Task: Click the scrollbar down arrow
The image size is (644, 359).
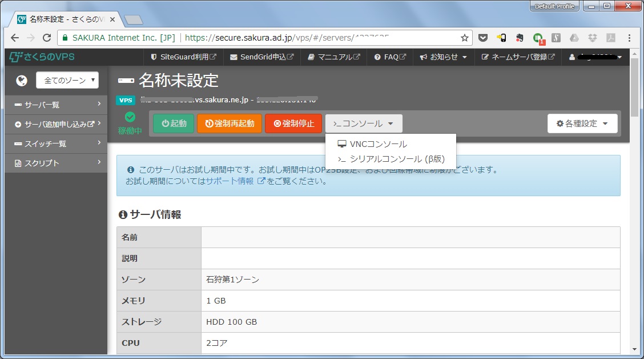Action: point(634,349)
